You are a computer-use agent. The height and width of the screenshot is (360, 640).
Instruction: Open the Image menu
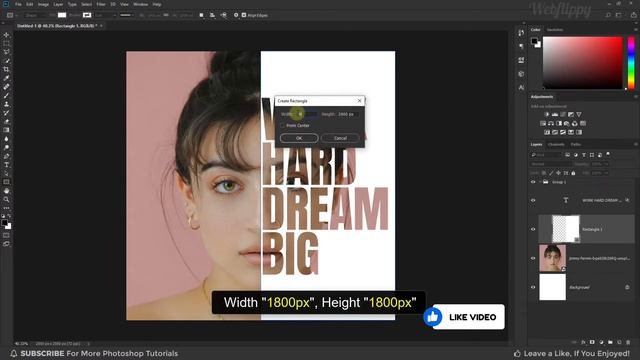point(43,4)
